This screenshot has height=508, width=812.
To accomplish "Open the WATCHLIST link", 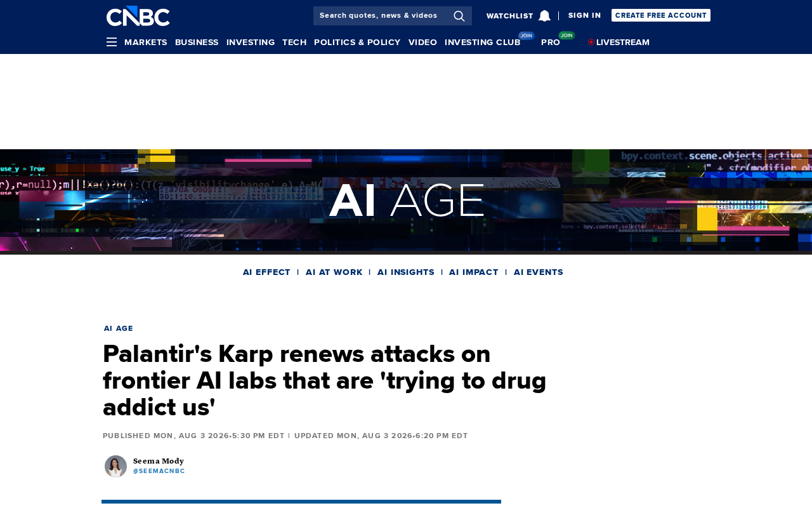I will point(510,16).
